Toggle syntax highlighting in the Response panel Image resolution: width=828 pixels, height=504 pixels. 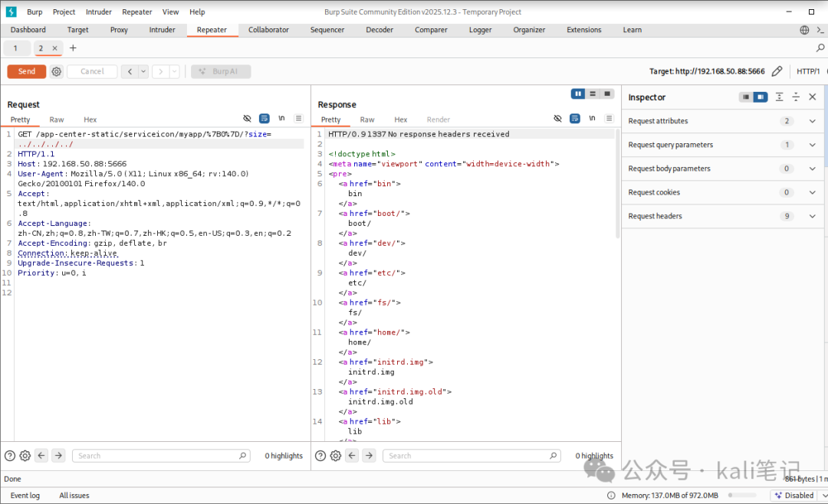point(574,119)
